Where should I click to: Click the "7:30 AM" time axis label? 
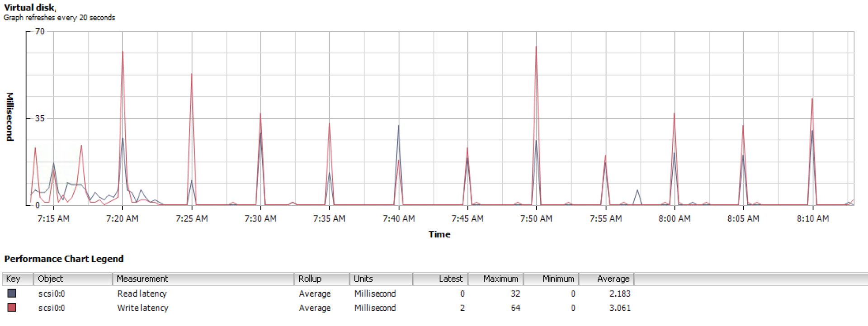260,219
